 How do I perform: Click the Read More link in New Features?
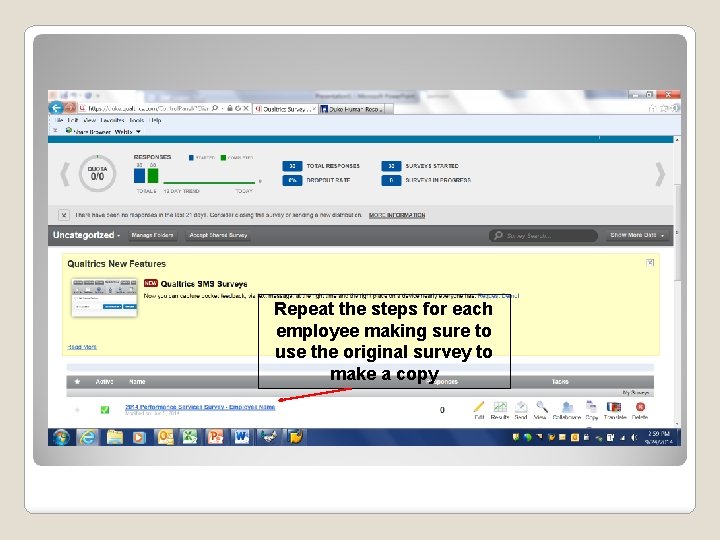(x=82, y=347)
